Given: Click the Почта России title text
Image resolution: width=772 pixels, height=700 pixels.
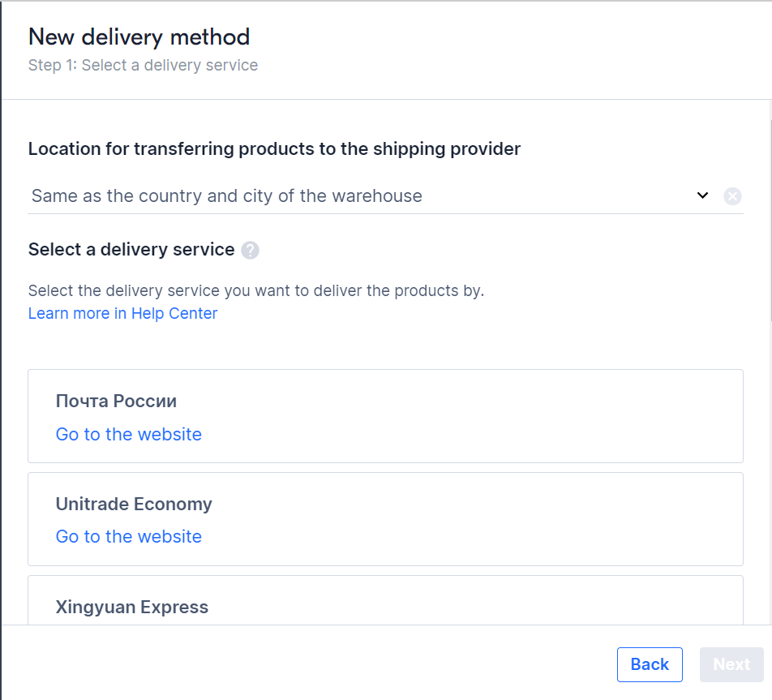Looking at the screenshot, I should click(116, 401).
